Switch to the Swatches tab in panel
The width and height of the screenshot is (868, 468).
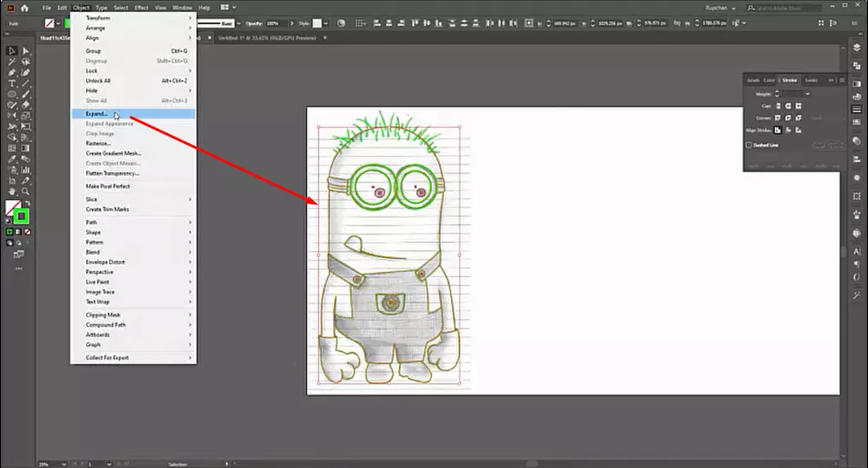tap(811, 80)
